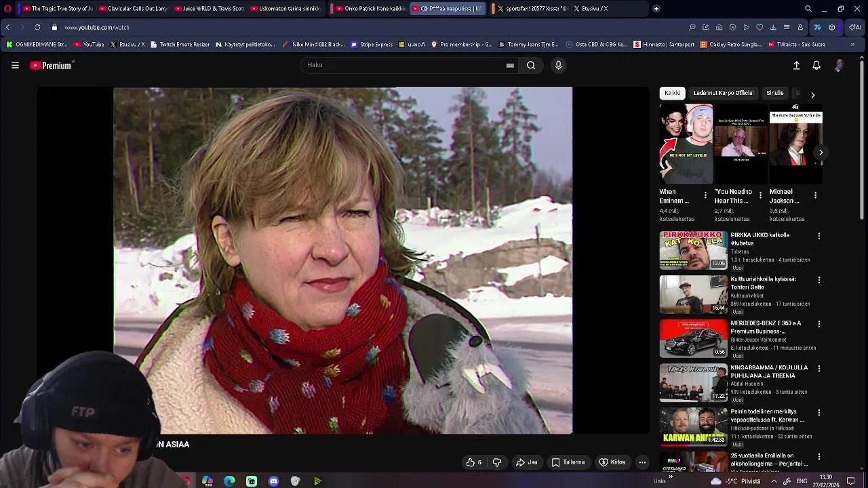The height and width of the screenshot is (488, 868).
Task: Expand hidden bookmarks with double chevron
Action: 852,45
